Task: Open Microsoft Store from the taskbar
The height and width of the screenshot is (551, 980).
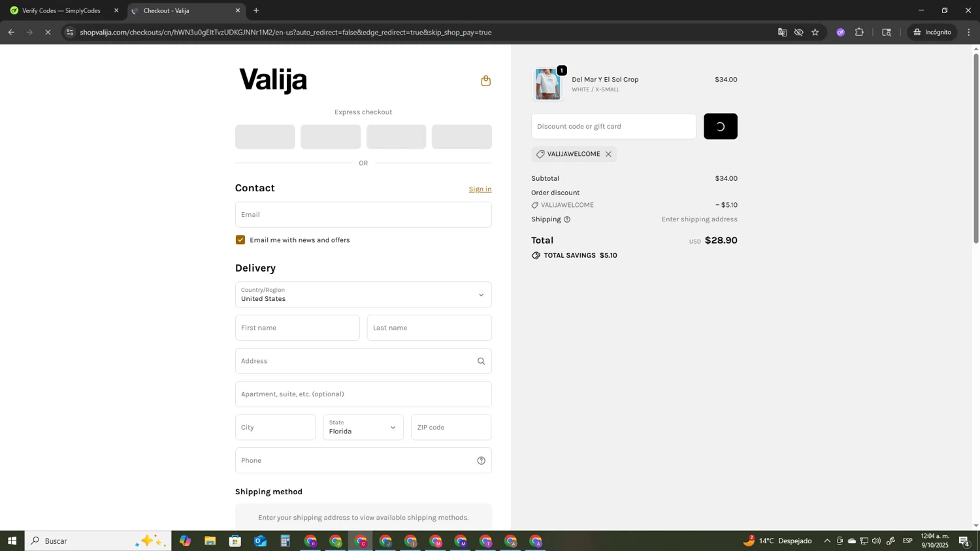Action: (x=235, y=541)
